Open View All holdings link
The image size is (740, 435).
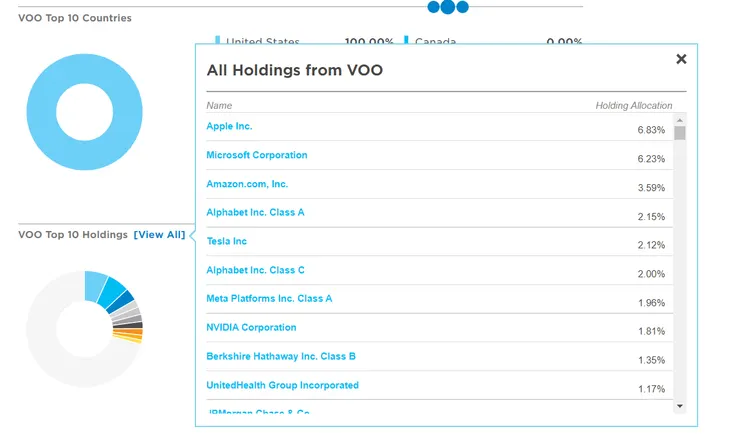159,235
